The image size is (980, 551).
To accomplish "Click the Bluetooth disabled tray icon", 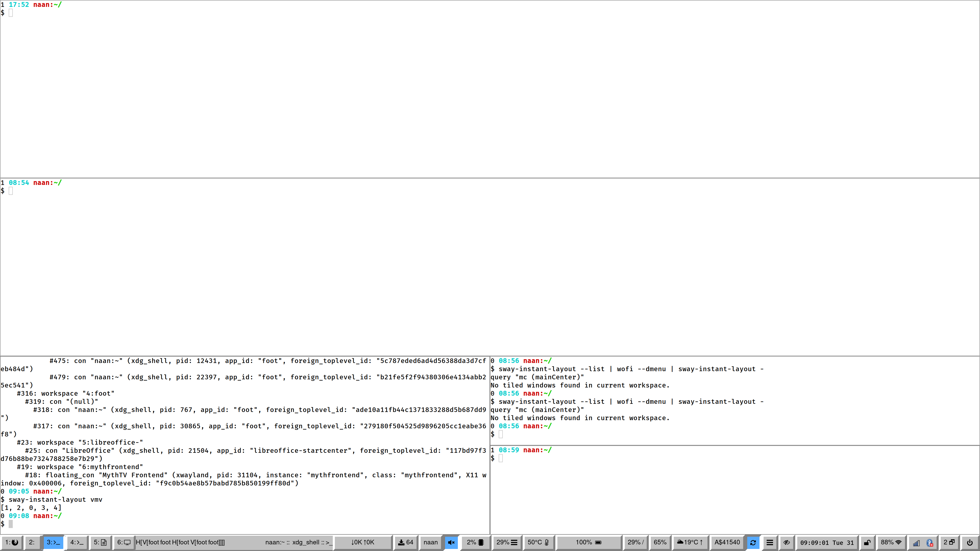I will [x=929, y=543].
